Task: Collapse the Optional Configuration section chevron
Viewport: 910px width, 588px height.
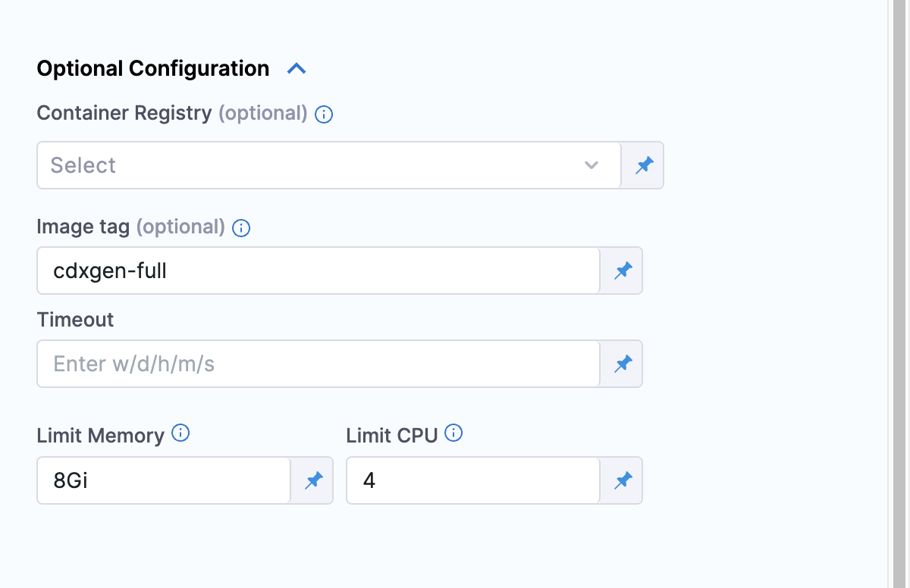Action: (x=297, y=69)
